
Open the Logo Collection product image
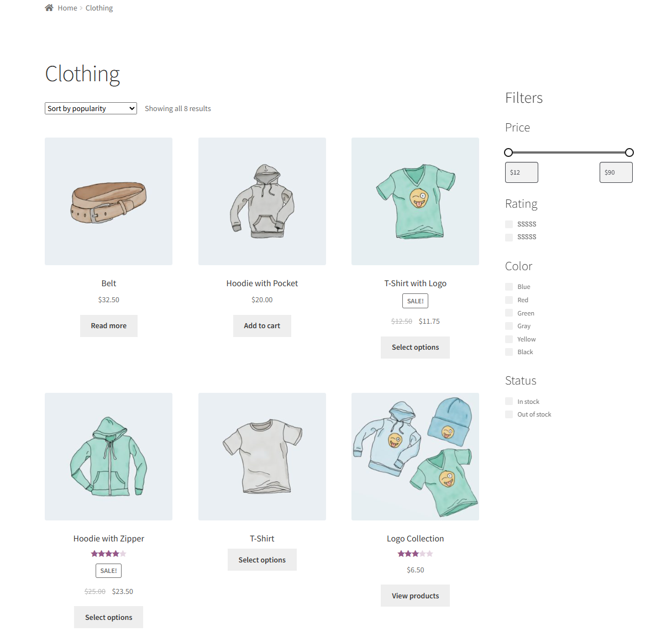(415, 456)
